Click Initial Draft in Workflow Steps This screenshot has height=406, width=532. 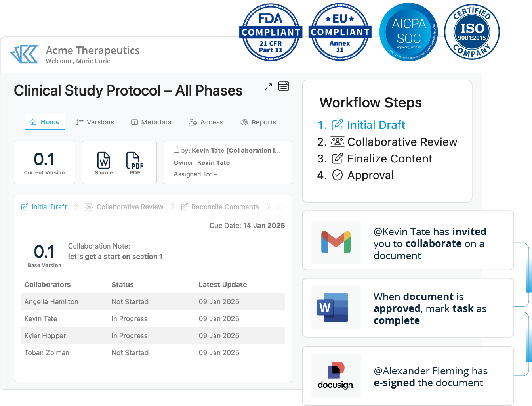coord(376,125)
